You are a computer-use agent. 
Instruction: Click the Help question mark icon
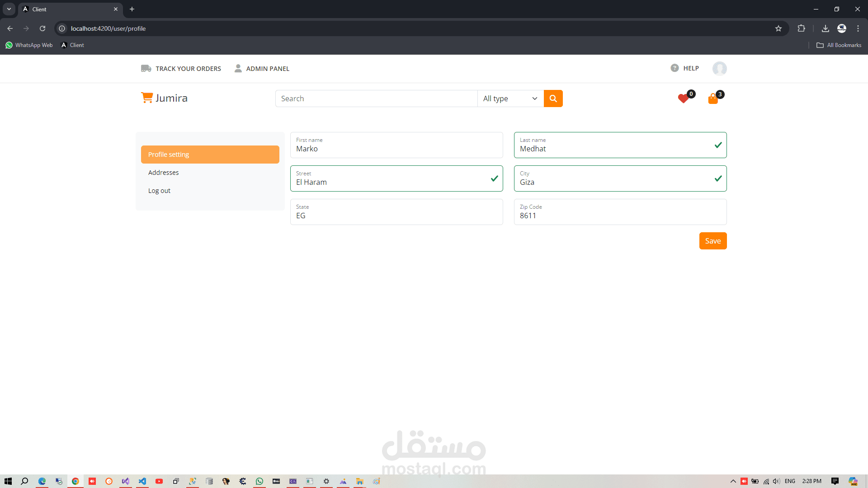675,68
